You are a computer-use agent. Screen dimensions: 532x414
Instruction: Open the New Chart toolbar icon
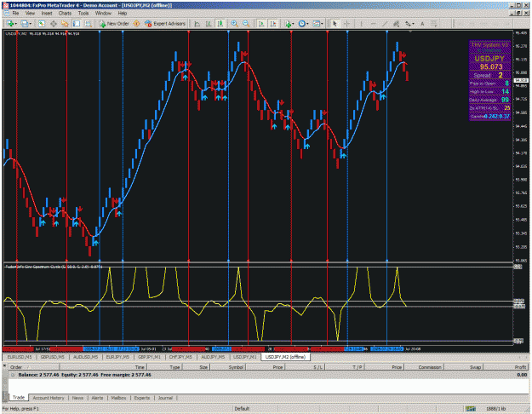[10, 24]
